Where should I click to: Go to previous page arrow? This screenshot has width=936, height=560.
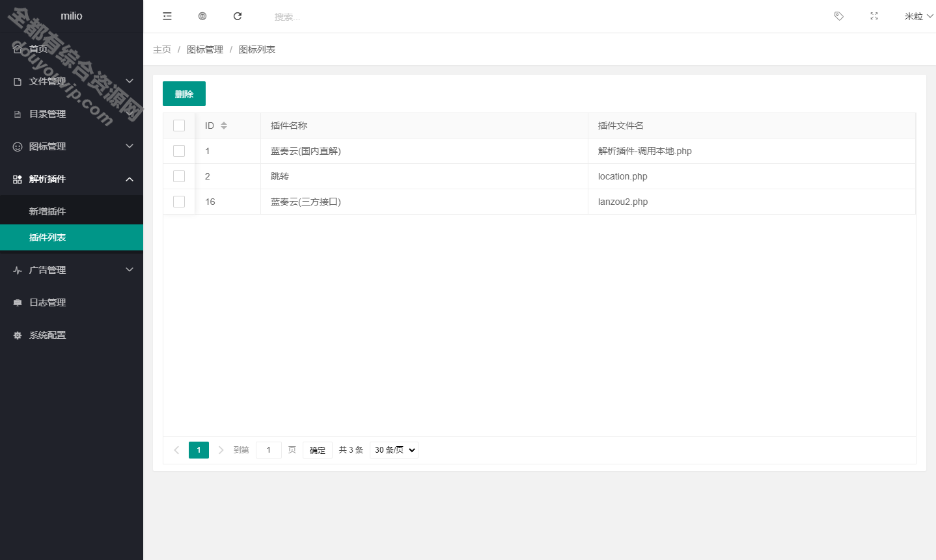tap(176, 450)
